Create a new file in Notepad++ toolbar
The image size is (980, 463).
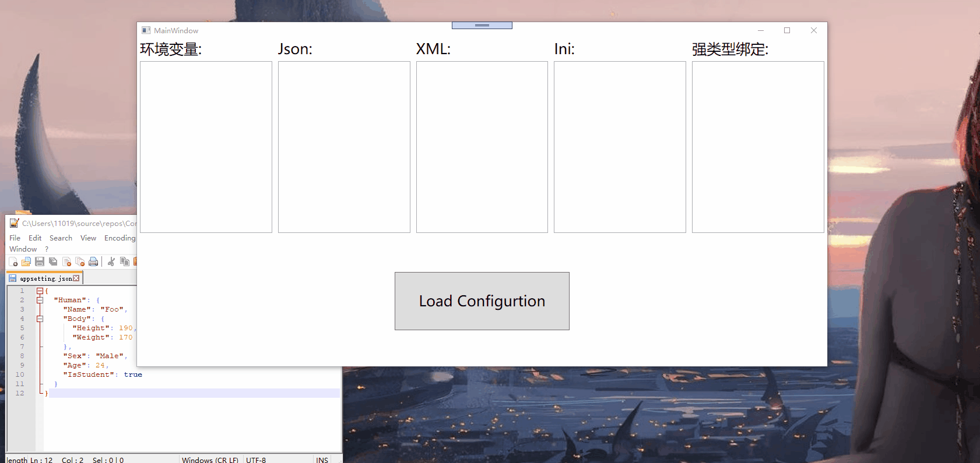click(x=13, y=261)
